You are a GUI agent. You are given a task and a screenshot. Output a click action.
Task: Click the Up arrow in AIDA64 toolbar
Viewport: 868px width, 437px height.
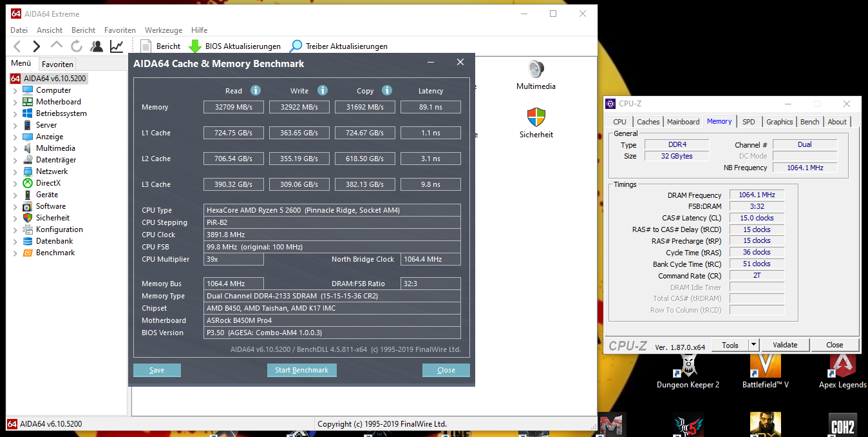tap(57, 46)
